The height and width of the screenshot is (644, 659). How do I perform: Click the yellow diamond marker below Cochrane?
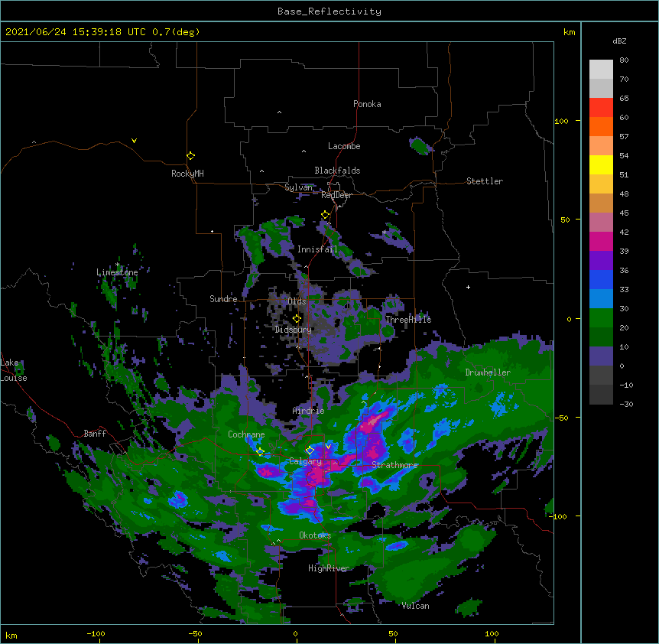(x=260, y=452)
